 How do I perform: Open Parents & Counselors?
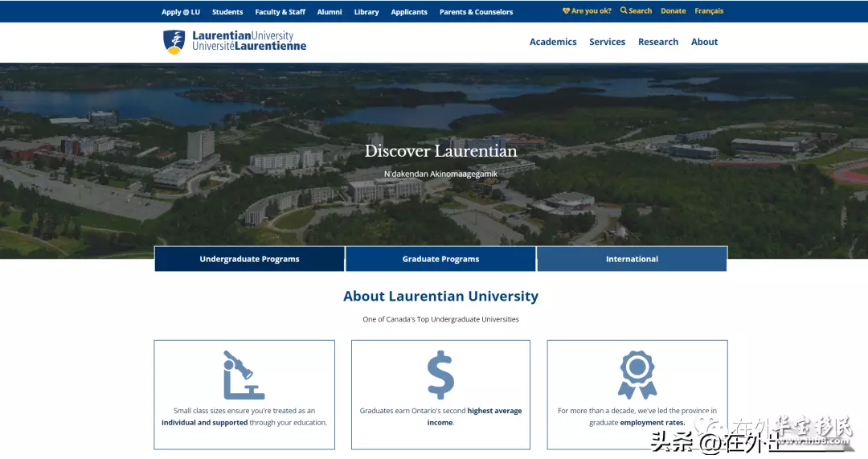pyautogui.click(x=476, y=11)
